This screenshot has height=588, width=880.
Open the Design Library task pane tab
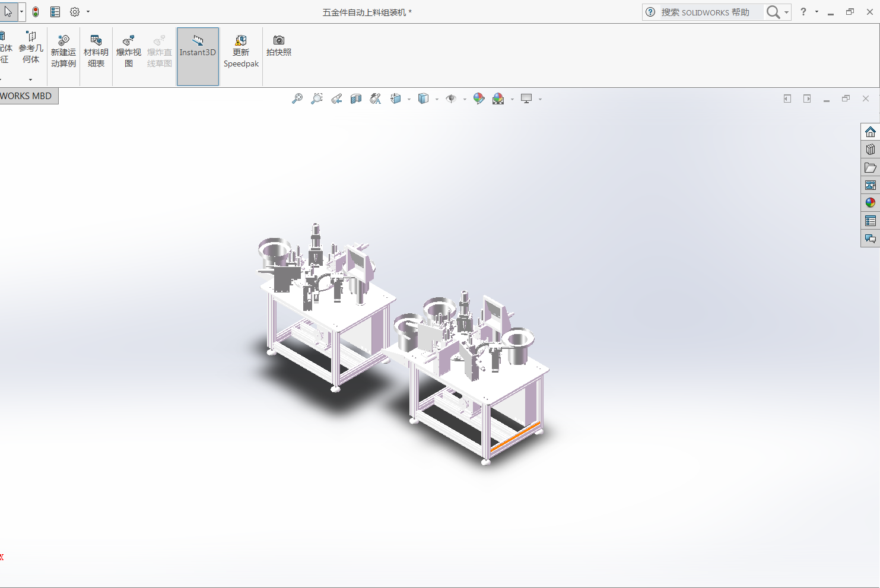(870, 150)
